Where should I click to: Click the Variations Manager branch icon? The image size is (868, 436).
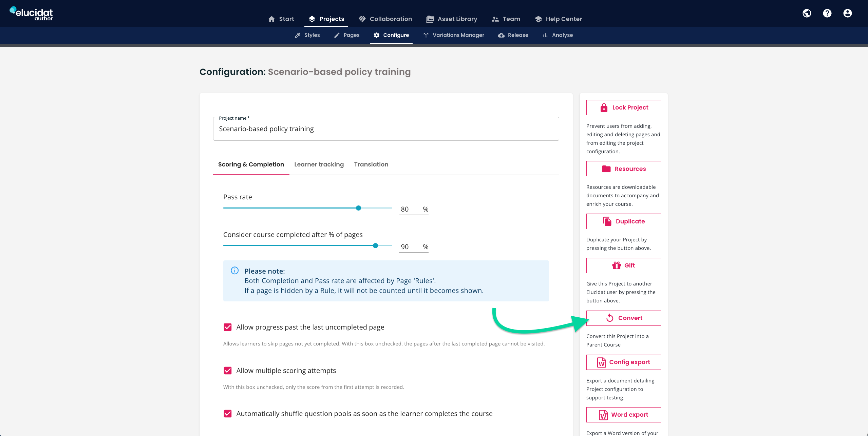pyautogui.click(x=426, y=35)
